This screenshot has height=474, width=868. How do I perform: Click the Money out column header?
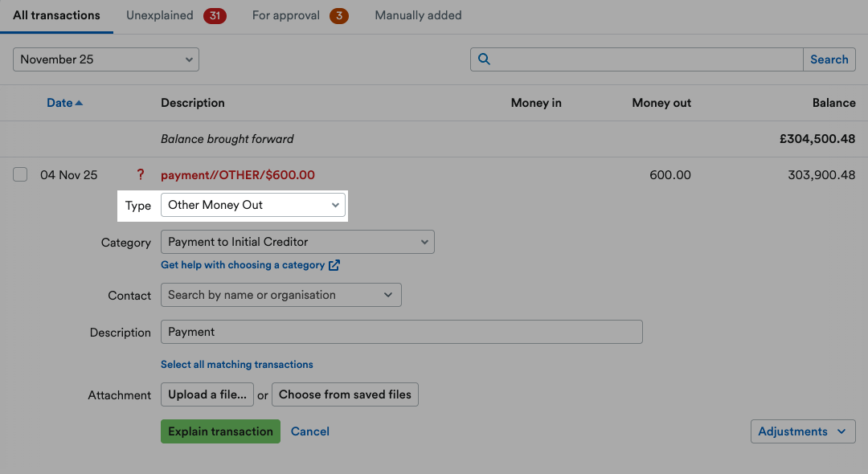point(661,103)
